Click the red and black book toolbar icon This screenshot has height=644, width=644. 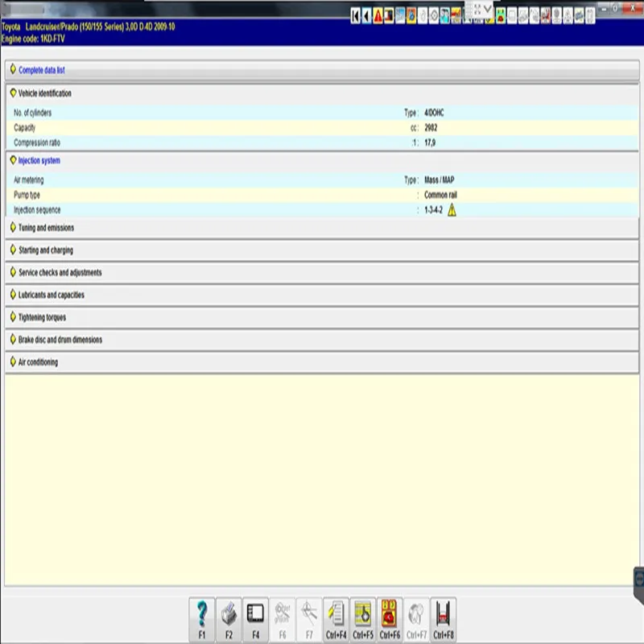(x=389, y=15)
